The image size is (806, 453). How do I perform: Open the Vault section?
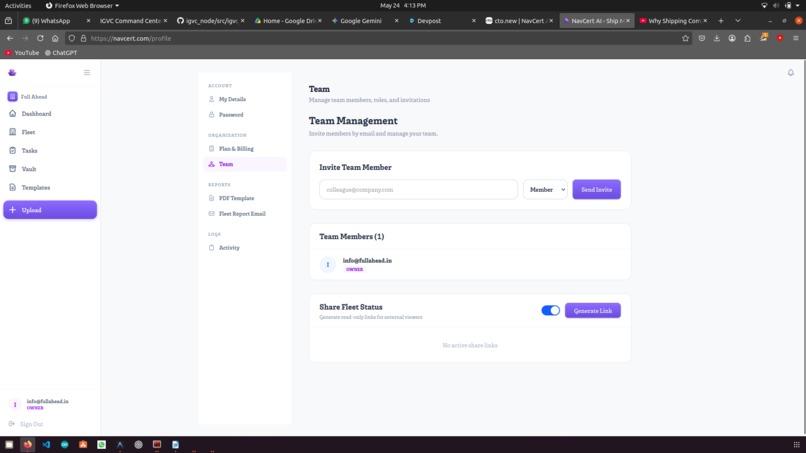pos(50,169)
